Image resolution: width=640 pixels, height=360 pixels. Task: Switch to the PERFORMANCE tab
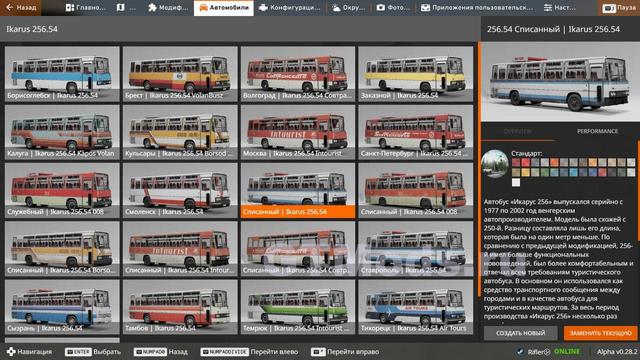pyautogui.click(x=597, y=131)
